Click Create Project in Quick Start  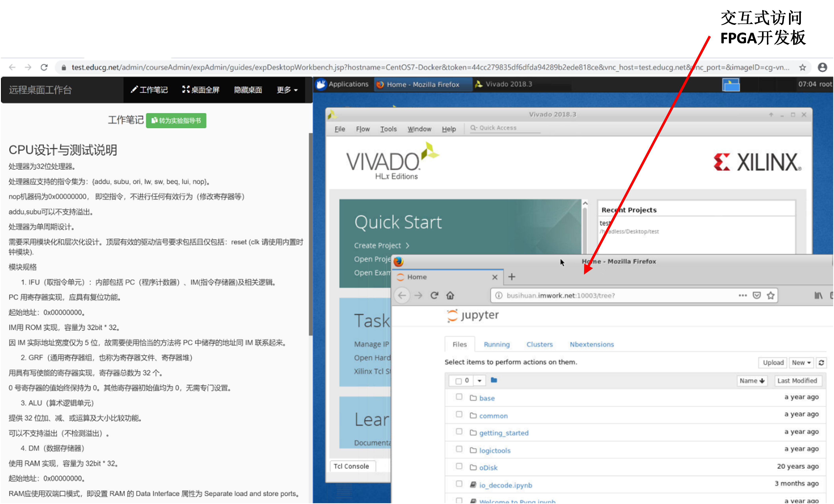coord(377,245)
